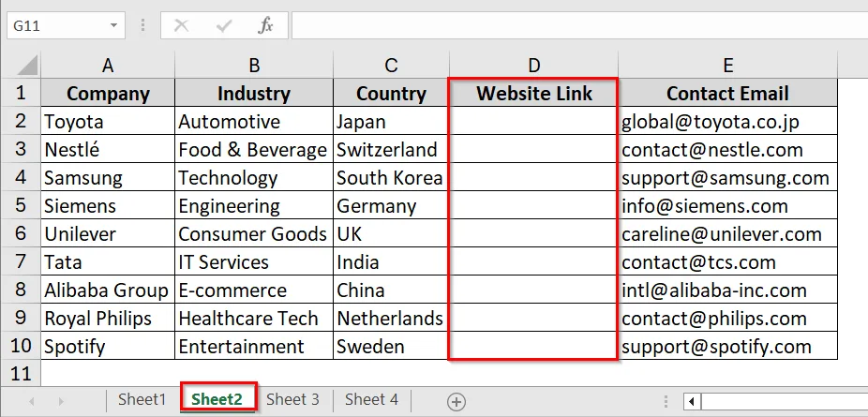Click the support@samsung.com email cell
Image resolution: width=868 pixels, height=417 pixels.
(728, 177)
